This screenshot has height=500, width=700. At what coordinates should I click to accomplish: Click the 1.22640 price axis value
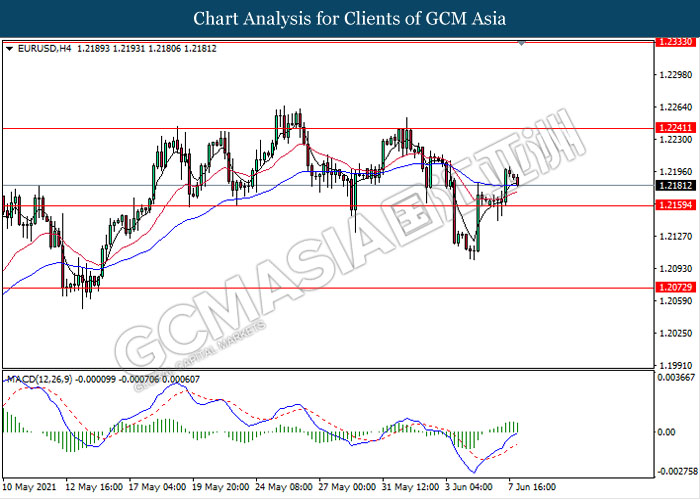click(x=675, y=107)
